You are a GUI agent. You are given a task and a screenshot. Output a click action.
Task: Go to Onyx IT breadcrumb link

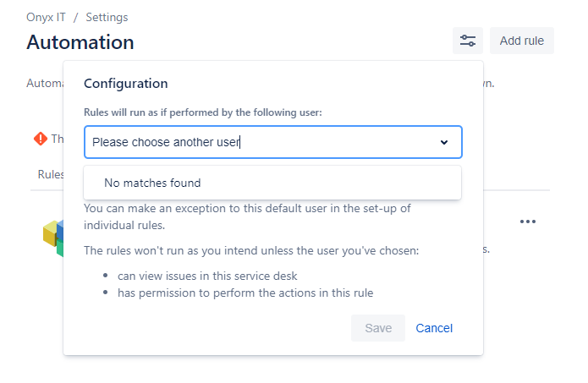point(46,17)
